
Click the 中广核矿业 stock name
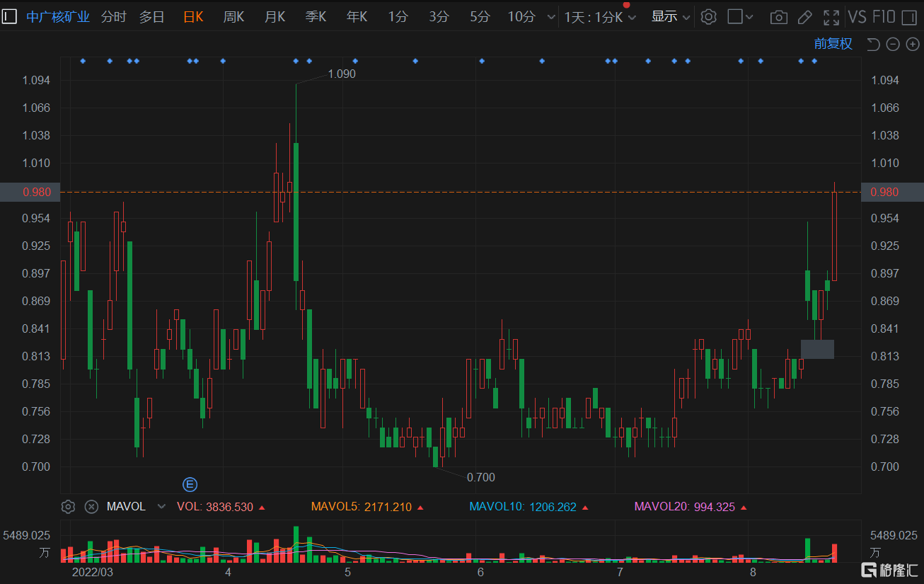point(58,17)
